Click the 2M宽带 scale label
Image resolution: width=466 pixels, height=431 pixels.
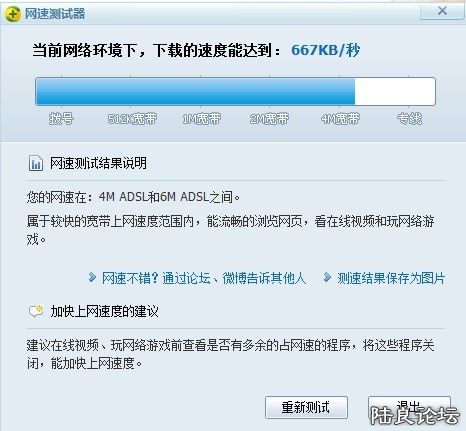click(269, 119)
